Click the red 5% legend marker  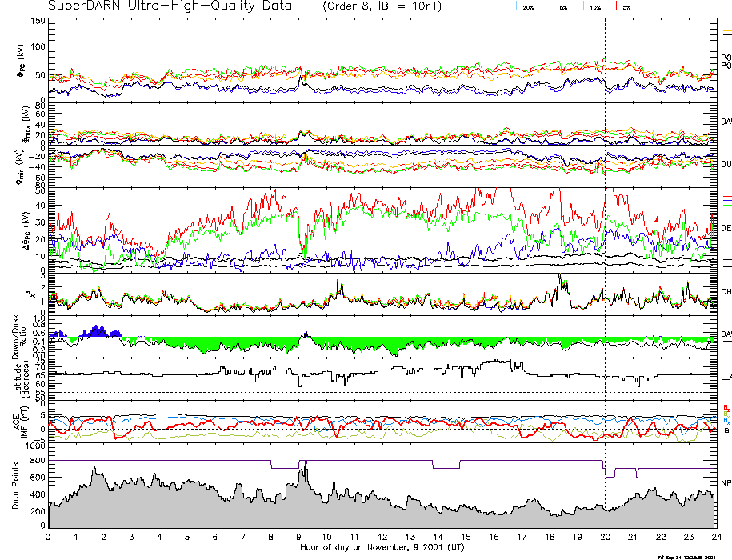point(615,6)
